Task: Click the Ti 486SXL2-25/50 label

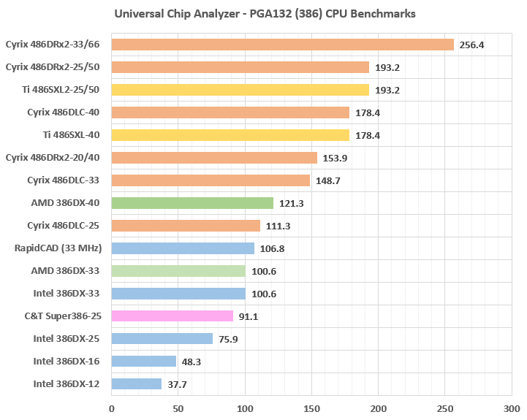Action: coord(61,89)
